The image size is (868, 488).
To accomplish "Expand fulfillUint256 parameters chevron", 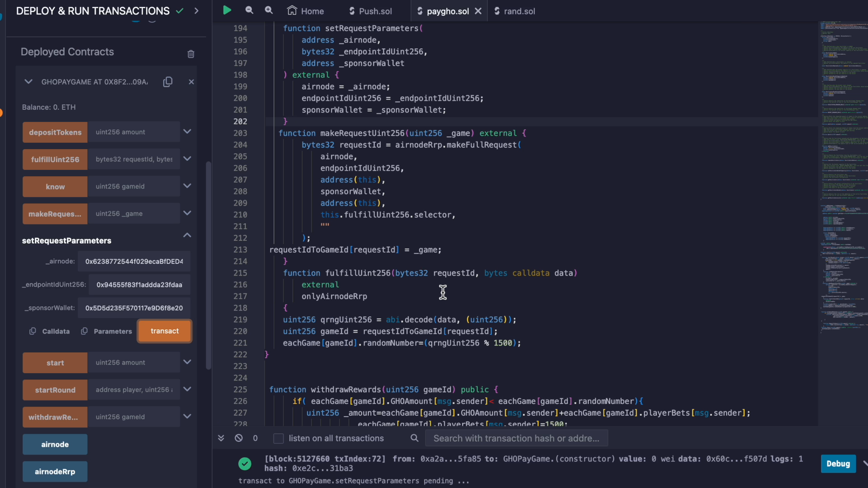I will click(187, 159).
